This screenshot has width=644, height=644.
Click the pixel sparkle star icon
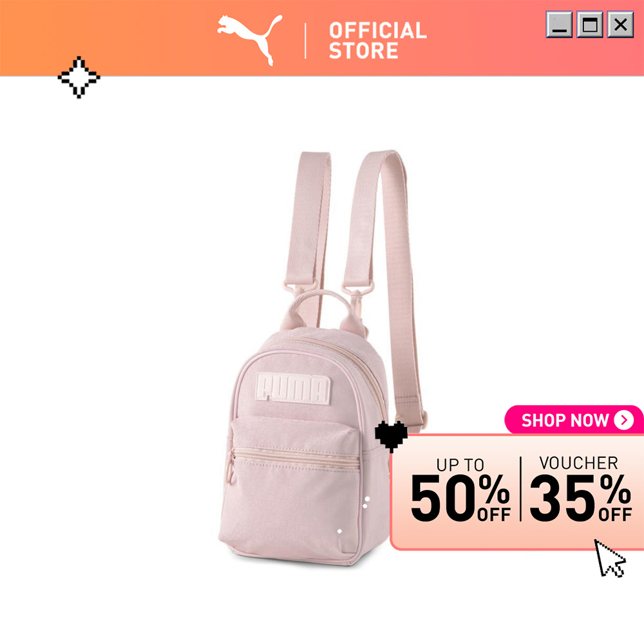(79, 77)
